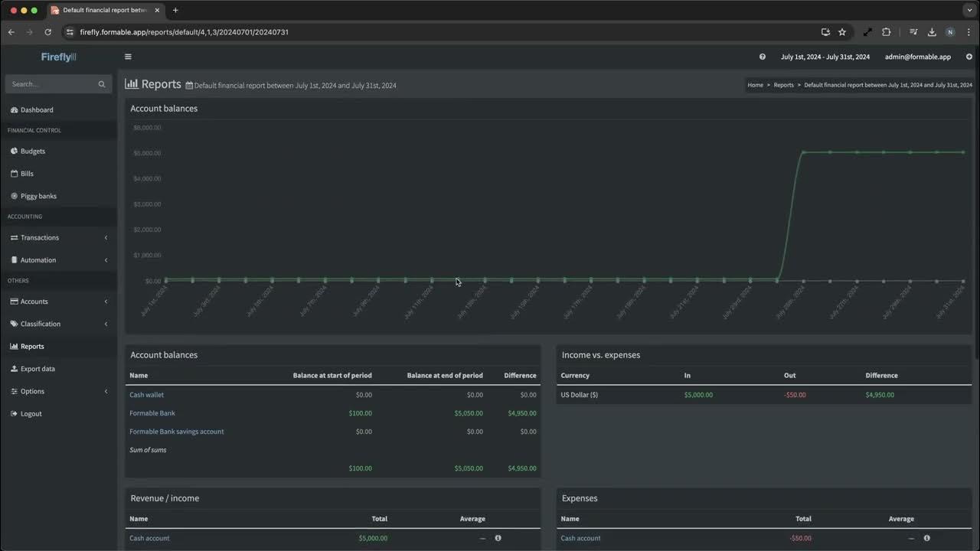Click the Firefly III logo
Screen dimensions: 980x551
point(59,57)
